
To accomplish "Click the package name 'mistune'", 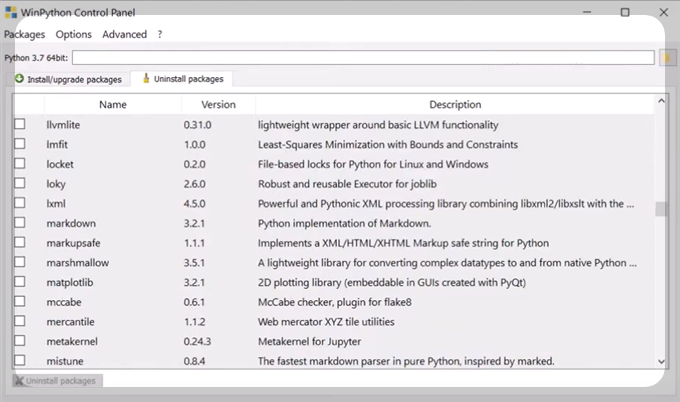I will pos(65,361).
